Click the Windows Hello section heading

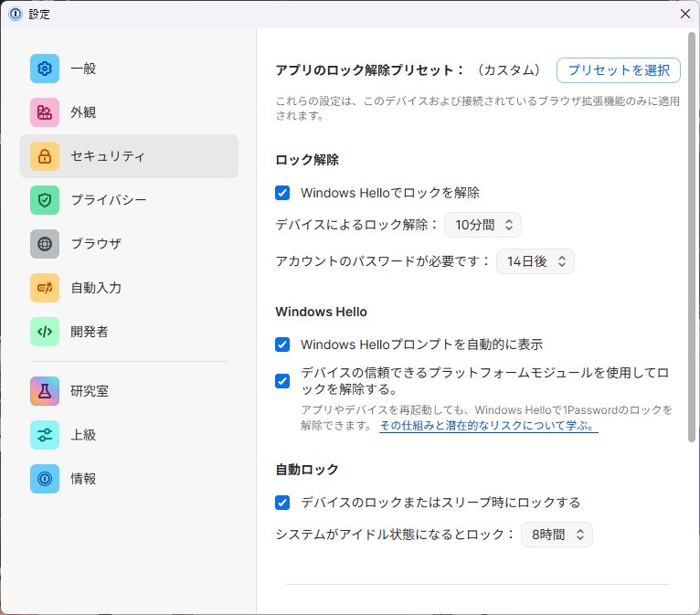coord(321,312)
